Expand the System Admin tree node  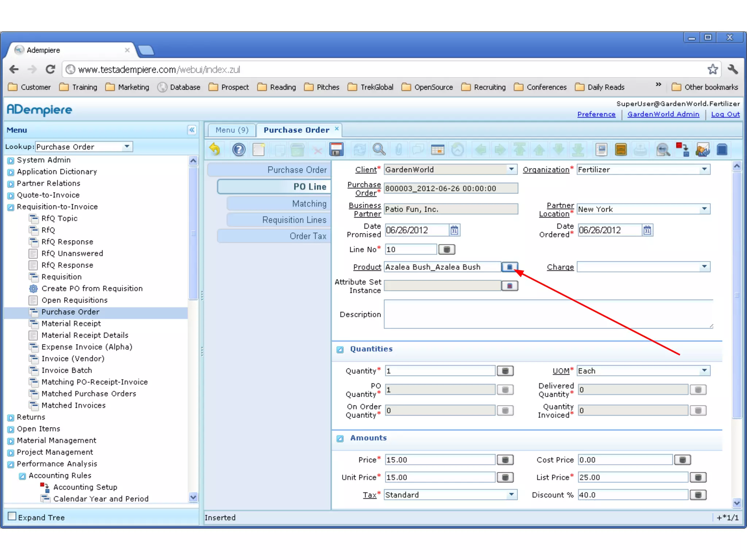click(11, 160)
